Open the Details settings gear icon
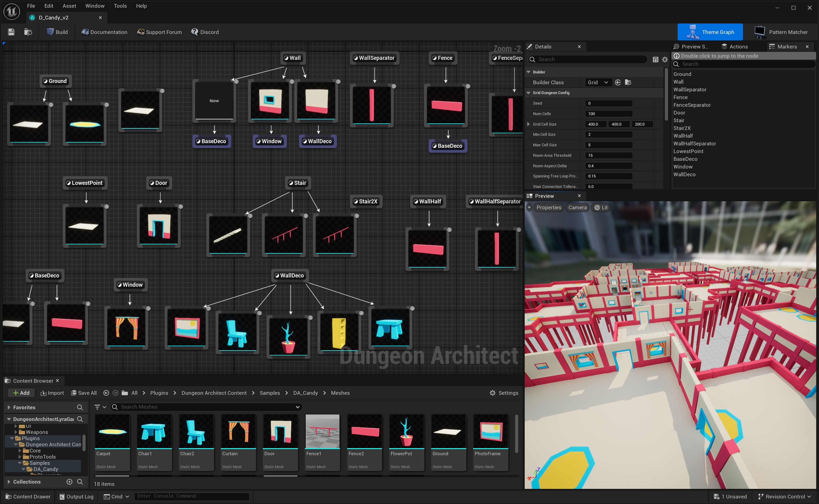819x504 pixels. coord(665,59)
